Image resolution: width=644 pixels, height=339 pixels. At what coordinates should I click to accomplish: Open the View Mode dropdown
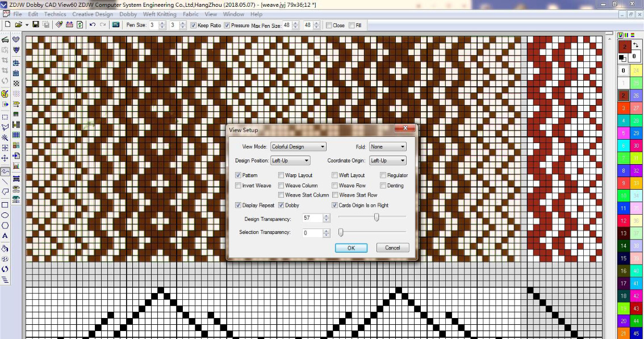click(298, 147)
